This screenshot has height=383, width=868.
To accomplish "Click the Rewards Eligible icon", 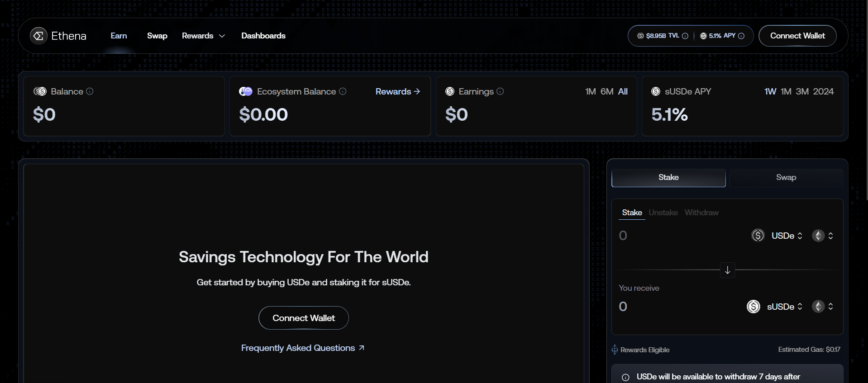I will [x=615, y=350].
